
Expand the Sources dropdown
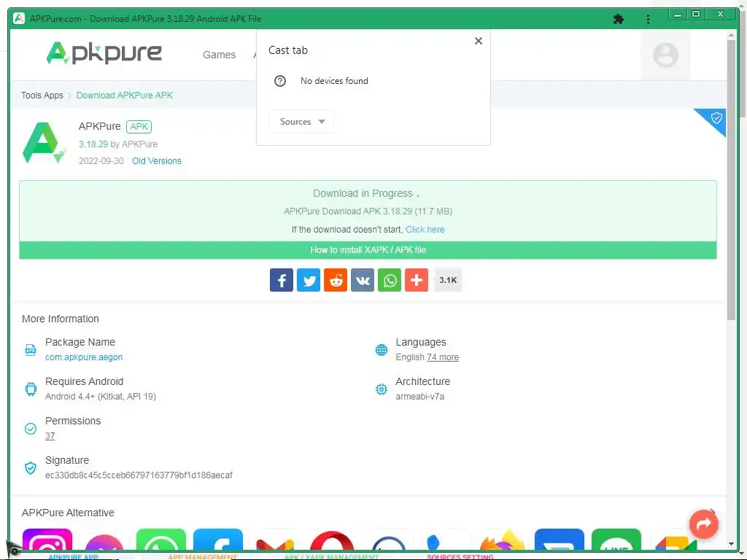[301, 122]
